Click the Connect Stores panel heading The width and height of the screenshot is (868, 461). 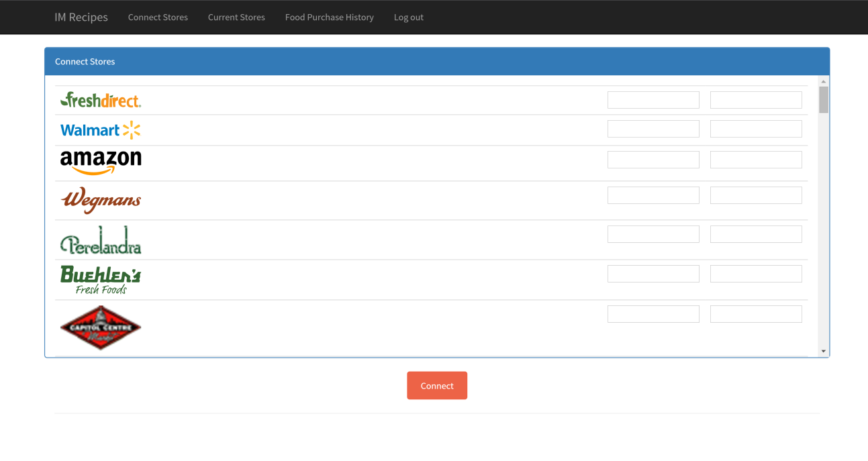coord(437,61)
